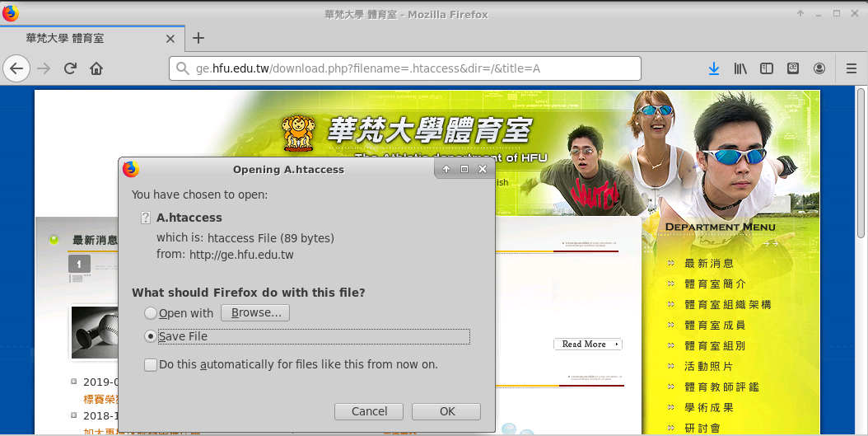This screenshot has height=436, width=868.
Task: Cancel the download dialog
Action: [369, 411]
